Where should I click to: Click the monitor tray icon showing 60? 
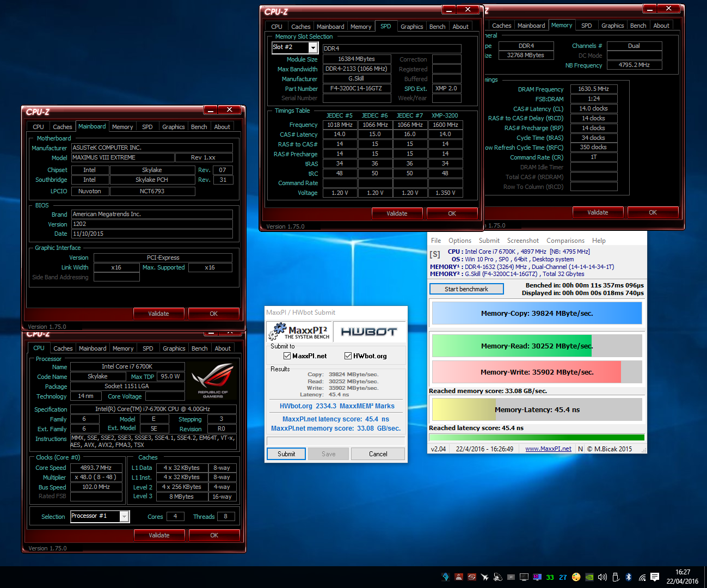537,577
